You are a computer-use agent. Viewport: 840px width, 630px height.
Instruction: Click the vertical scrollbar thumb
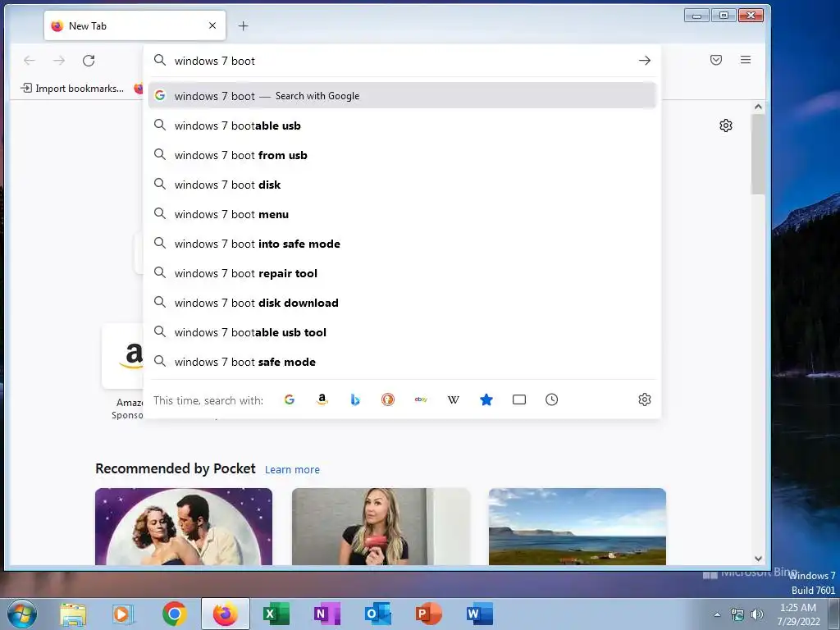[x=758, y=154]
